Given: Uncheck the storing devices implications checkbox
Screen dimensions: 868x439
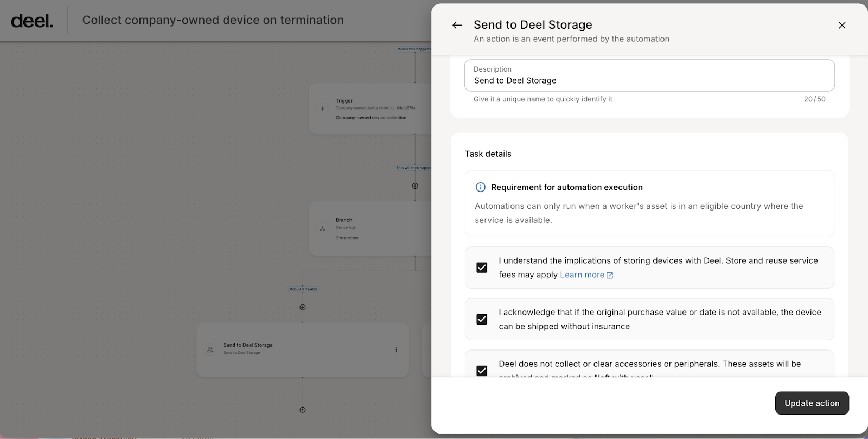Looking at the screenshot, I should coord(482,268).
